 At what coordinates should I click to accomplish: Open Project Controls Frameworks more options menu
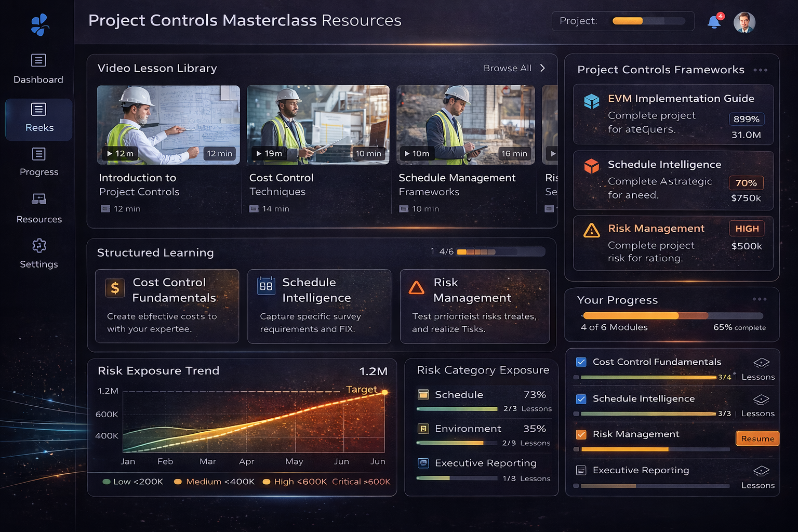[x=760, y=70]
